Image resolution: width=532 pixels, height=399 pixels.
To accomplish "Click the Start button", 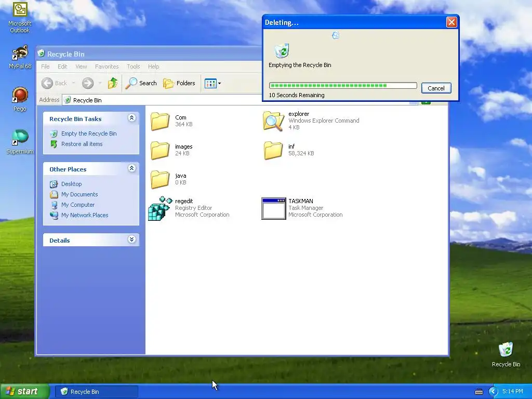I will click(24, 392).
